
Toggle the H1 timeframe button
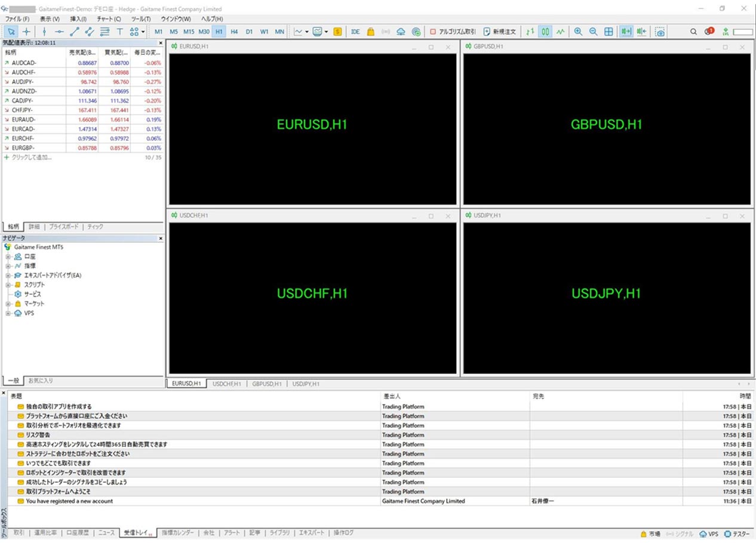coord(219,32)
